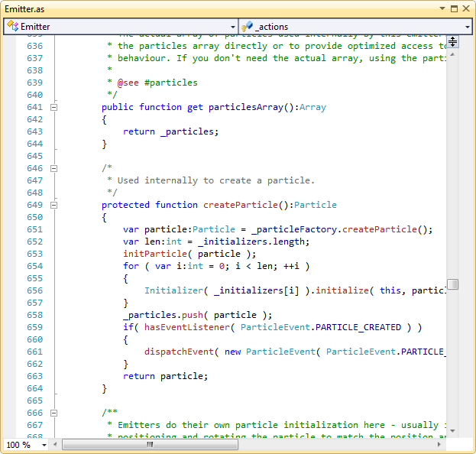Image resolution: width=476 pixels, height=454 pixels.
Task: Click 'initParticle' call on line 653
Action: coord(155,254)
